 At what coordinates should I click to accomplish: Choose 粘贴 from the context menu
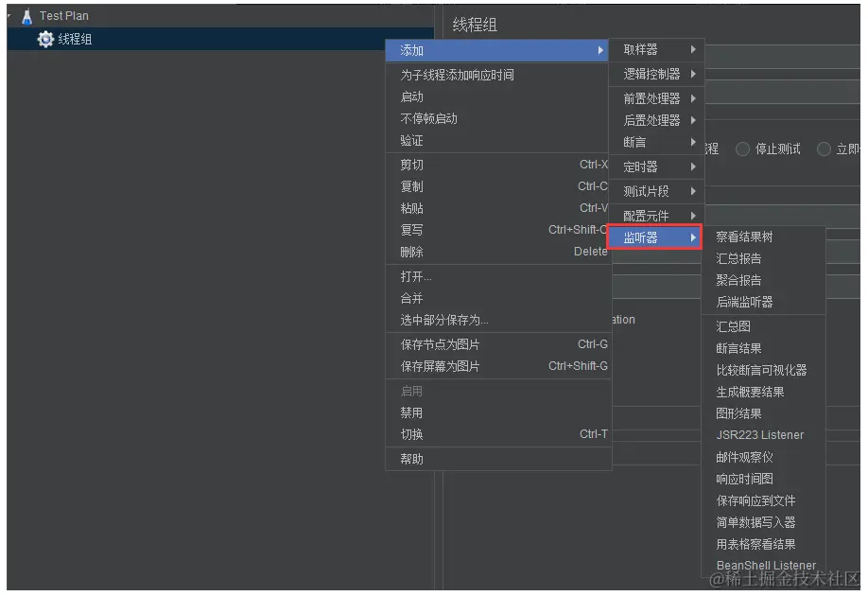[x=497, y=208]
